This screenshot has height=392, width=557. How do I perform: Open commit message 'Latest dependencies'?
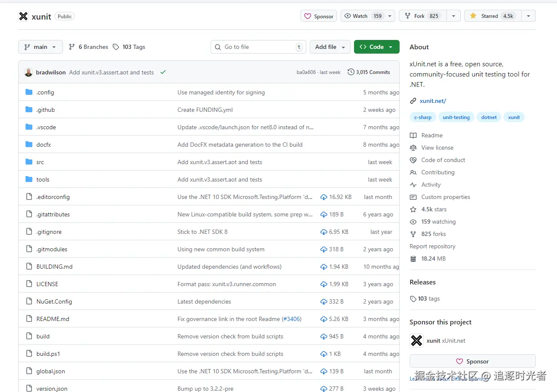coord(204,301)
